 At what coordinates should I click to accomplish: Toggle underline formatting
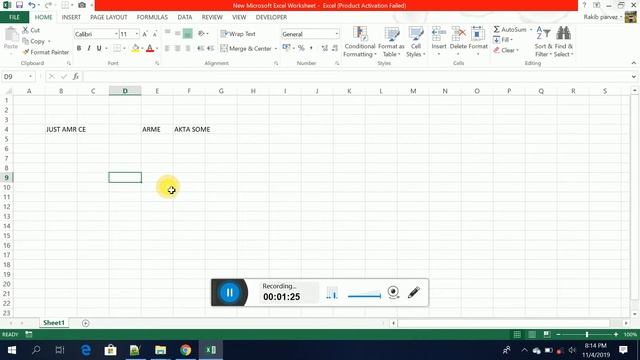[99, 49]
